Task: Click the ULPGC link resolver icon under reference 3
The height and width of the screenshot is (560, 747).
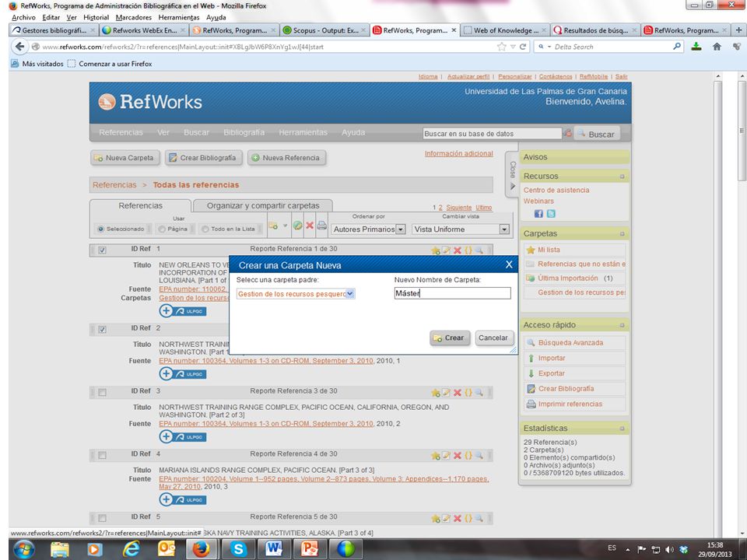Action: (x=183, y=436)
